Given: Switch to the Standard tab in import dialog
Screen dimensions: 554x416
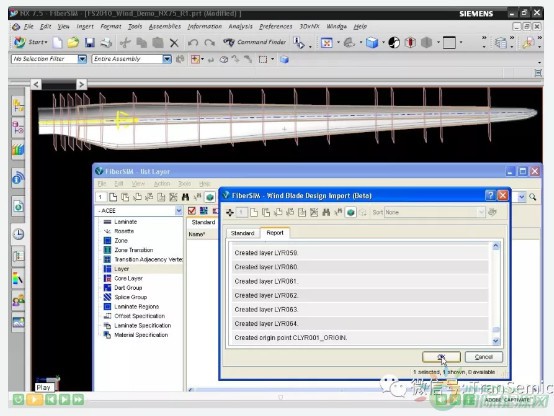Looking at the screenshot, I should (242, 233).
